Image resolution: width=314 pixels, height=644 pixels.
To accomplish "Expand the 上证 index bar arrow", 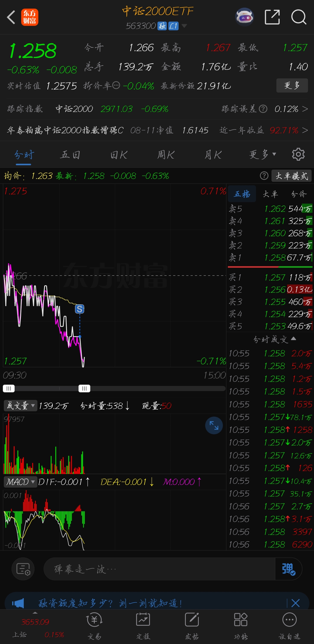I will (35, 613).
